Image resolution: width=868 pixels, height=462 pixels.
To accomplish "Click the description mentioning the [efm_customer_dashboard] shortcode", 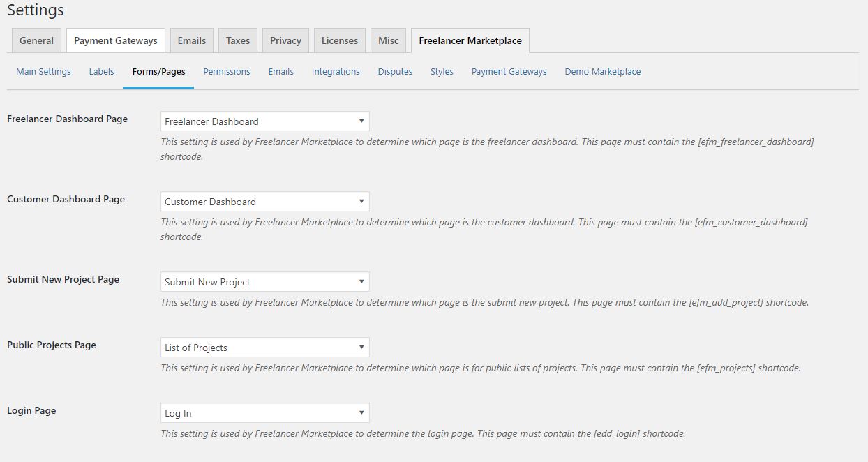I will 484,230.
